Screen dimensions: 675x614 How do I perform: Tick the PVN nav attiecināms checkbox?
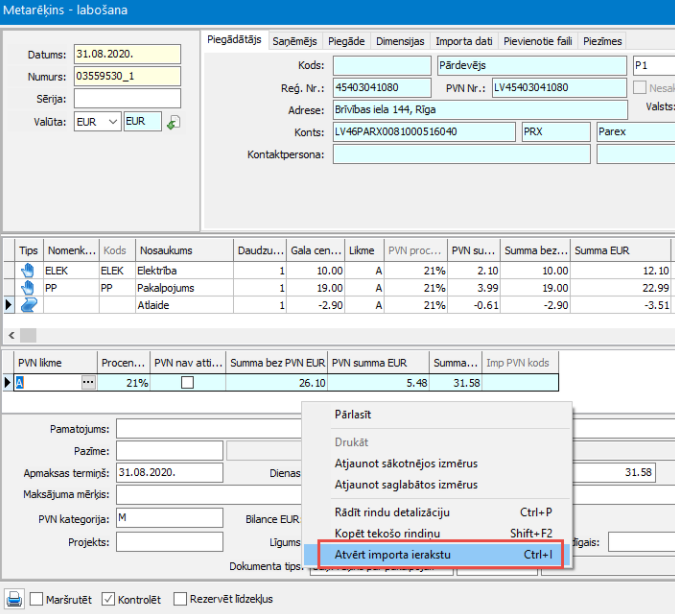tap(187, 382)
